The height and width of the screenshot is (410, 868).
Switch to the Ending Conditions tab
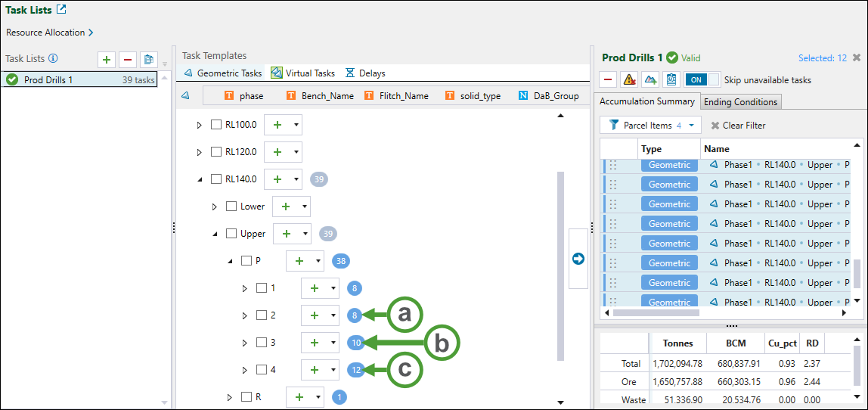739,102
